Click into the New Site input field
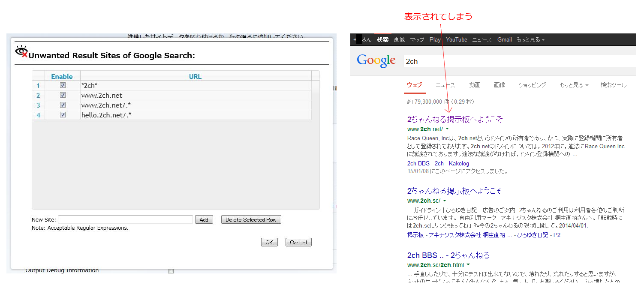This screenshot has width=644, height=306. coord(125,219)
